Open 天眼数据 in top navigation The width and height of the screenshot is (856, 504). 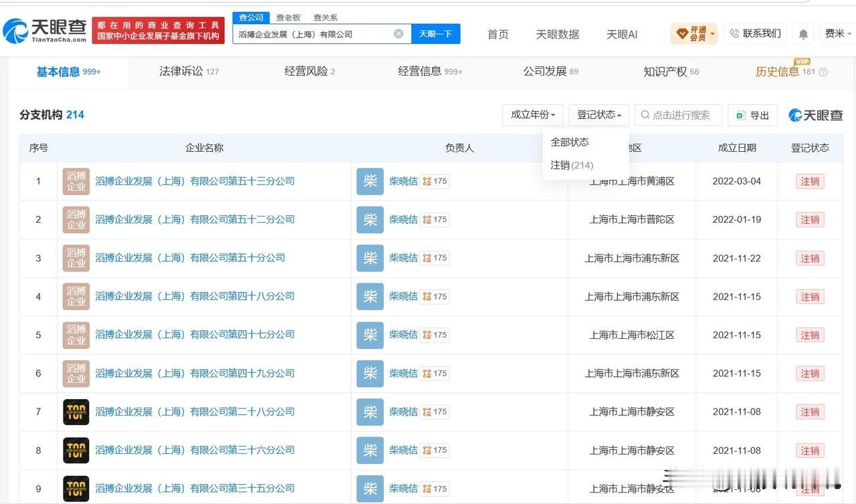557,34
